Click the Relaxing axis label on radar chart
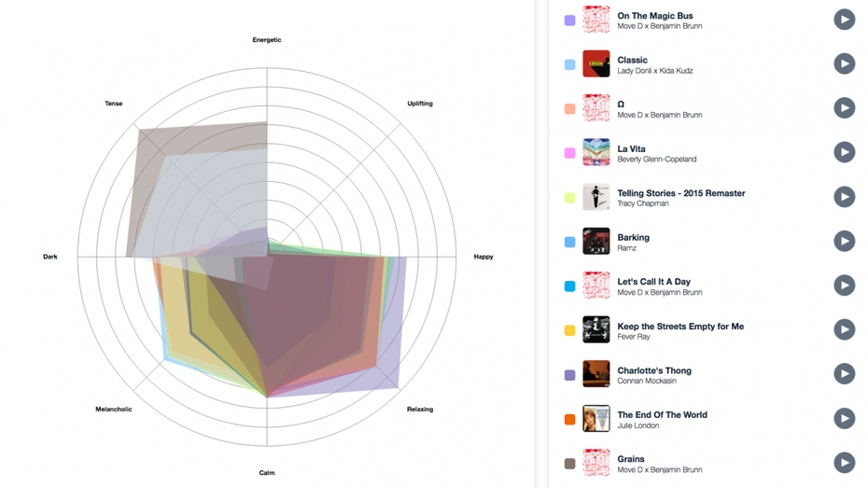The image size is (868, 488). (x=420, y=409)
